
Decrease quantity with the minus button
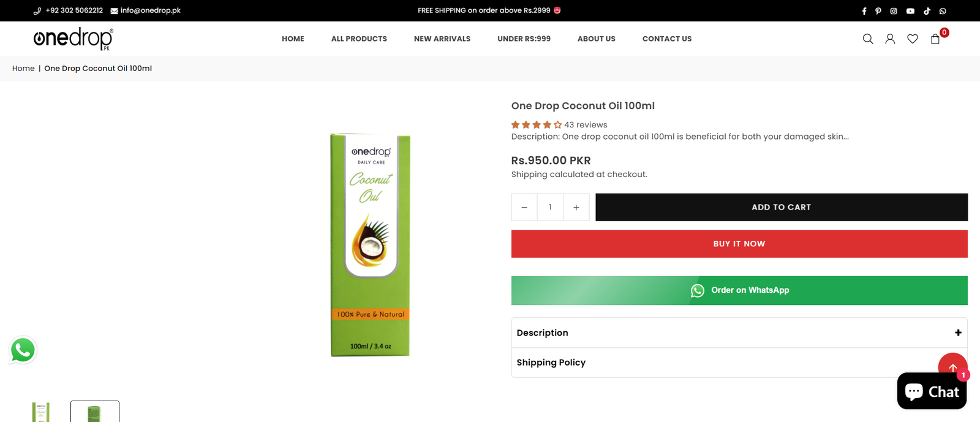[524, 208]
